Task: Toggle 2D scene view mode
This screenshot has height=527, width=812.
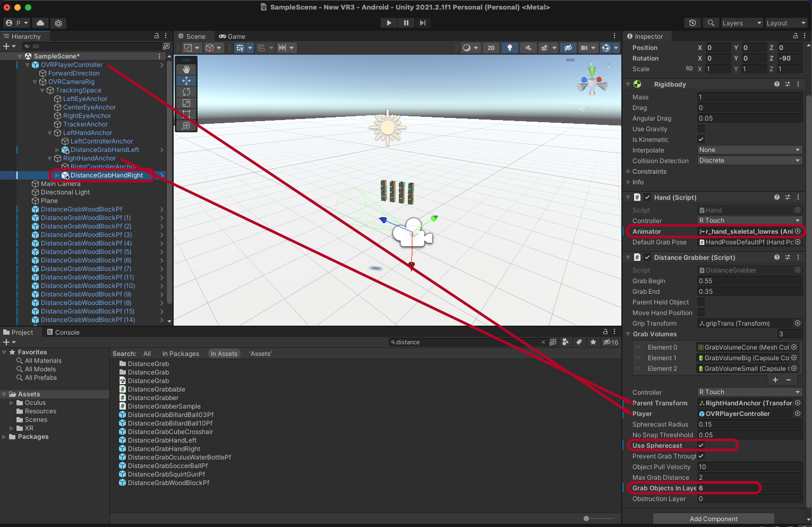Action: pos(491,48)
